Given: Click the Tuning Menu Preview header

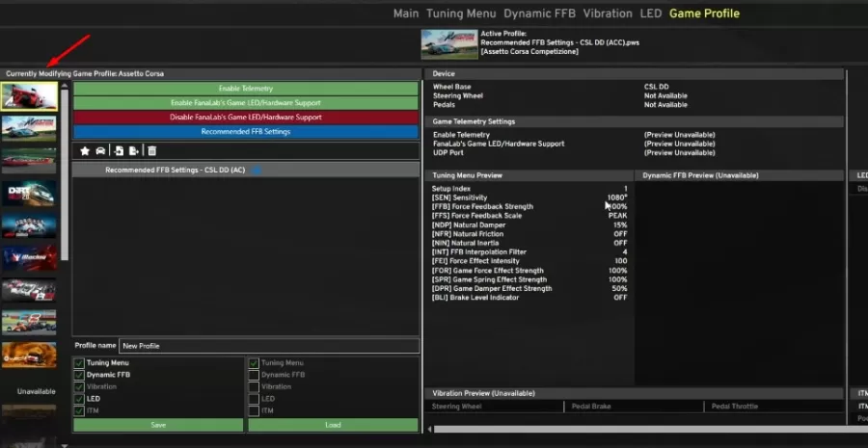Looking at the screenshot, I should (529, 175).
